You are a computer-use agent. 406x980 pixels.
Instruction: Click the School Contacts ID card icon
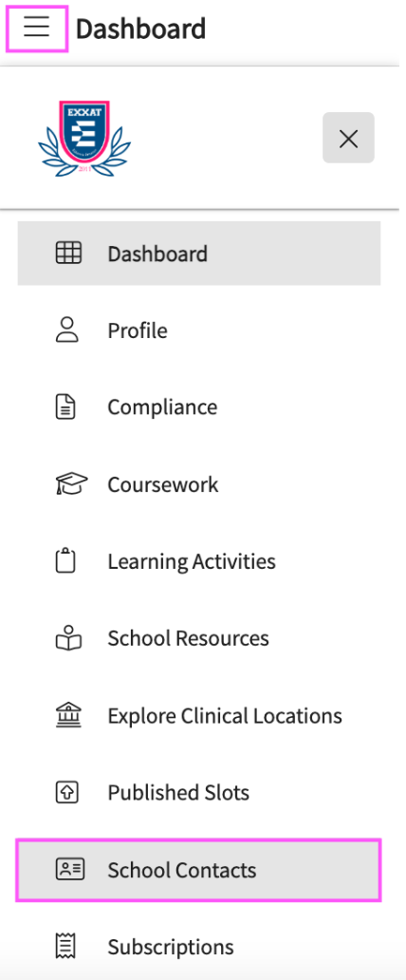coord(70,870)
